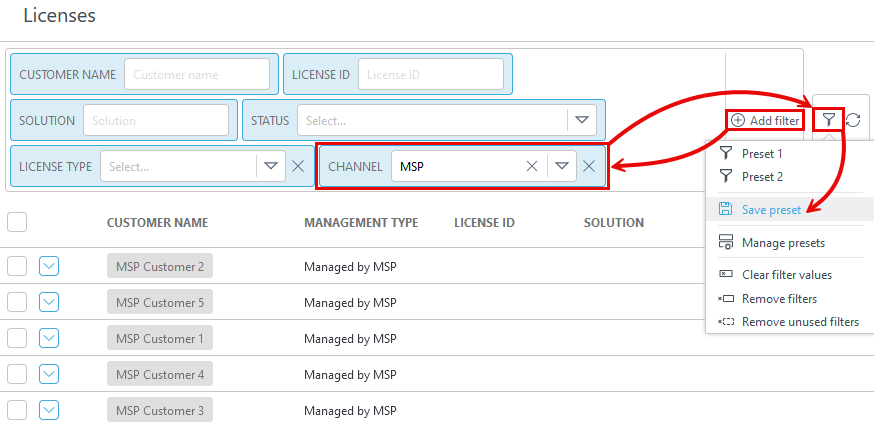Click into the Customer name input field

(x=197, y=75)
